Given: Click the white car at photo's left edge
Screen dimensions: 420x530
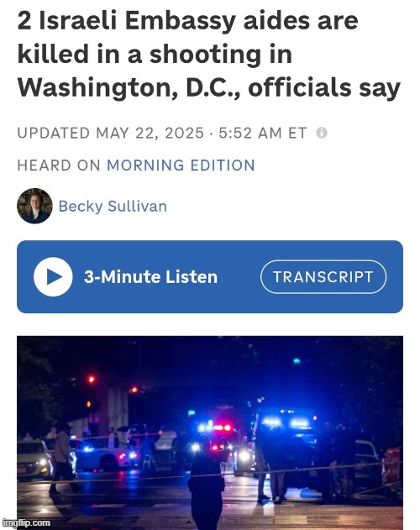Looking at the screenshot, I should pyautogui.click(x=34, y=459).
